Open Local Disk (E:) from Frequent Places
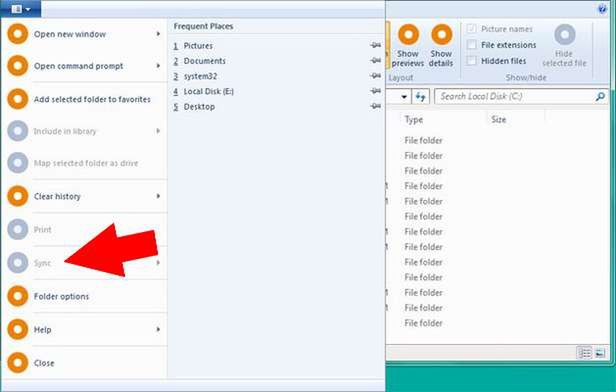This screenshot has height=392, width=616. [208, 92]
